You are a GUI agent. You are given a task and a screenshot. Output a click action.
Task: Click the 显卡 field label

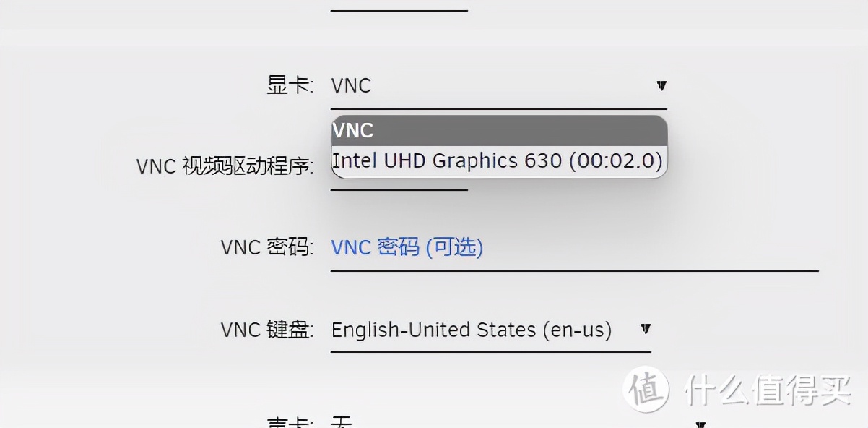[289, 85]
